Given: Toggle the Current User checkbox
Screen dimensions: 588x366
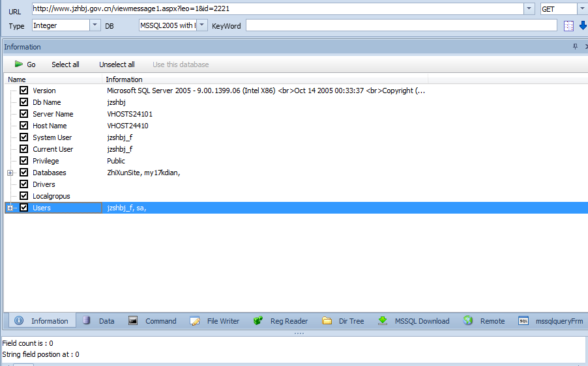Looking at the screenshot, I should coord(24,148).
